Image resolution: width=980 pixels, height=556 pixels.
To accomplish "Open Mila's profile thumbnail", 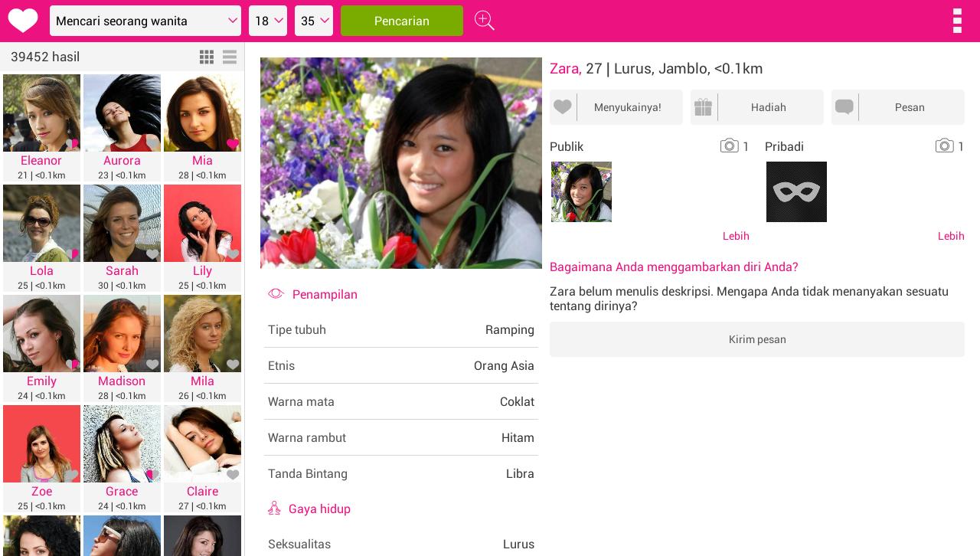I will tap(202, 333).
